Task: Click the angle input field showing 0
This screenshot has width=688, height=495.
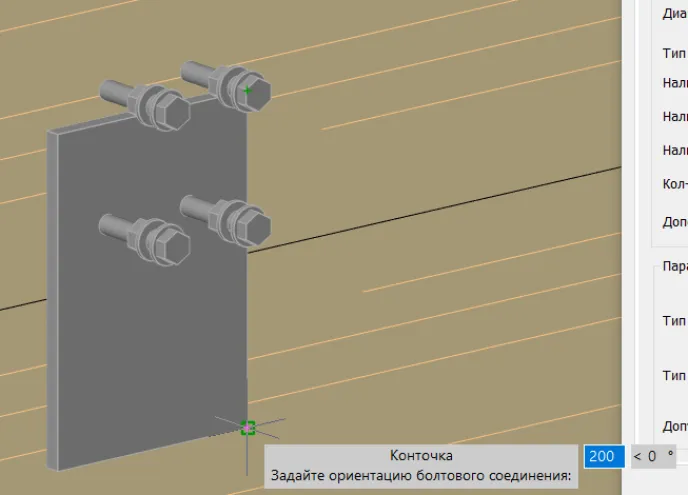Action: coord(652,456)
